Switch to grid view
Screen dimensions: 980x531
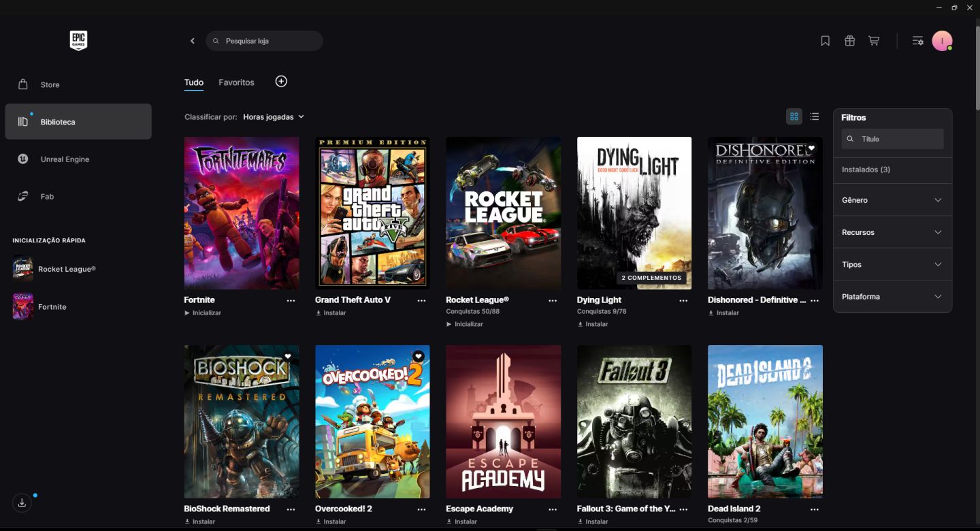794,116
